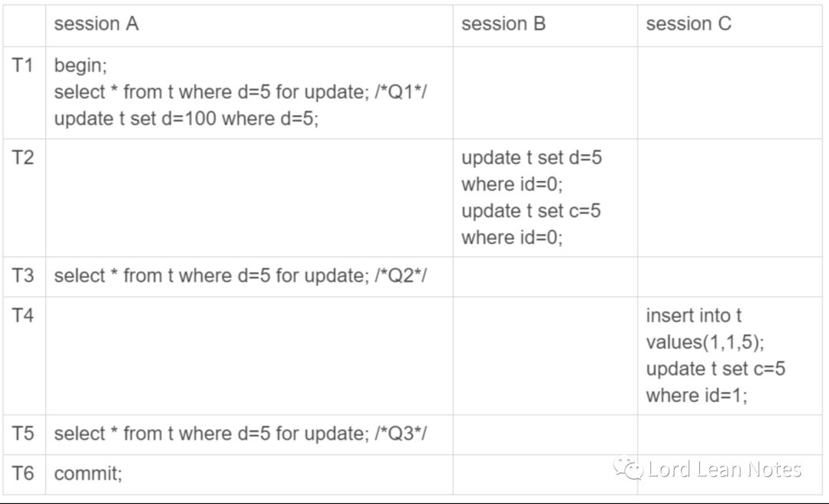829x504 pixels.
Task: Select the "update t set d=100" statement
Action: click(x=186, y=118)
